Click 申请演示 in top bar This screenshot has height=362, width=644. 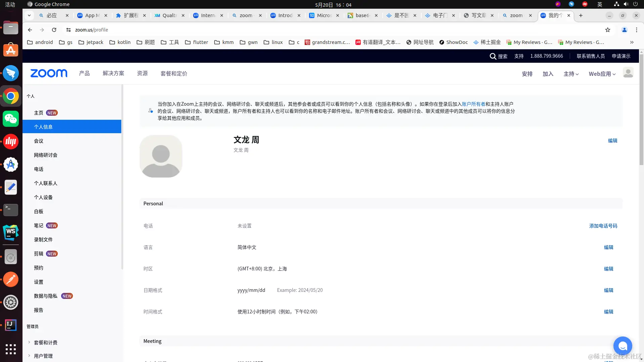[x=621, y=56]
